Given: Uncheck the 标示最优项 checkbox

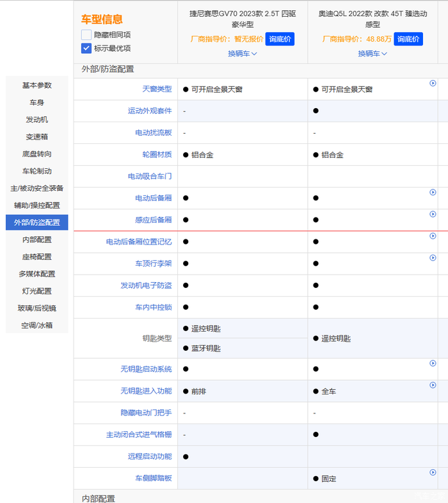Looking at the screenshot, I should click(x=86, y=49).
